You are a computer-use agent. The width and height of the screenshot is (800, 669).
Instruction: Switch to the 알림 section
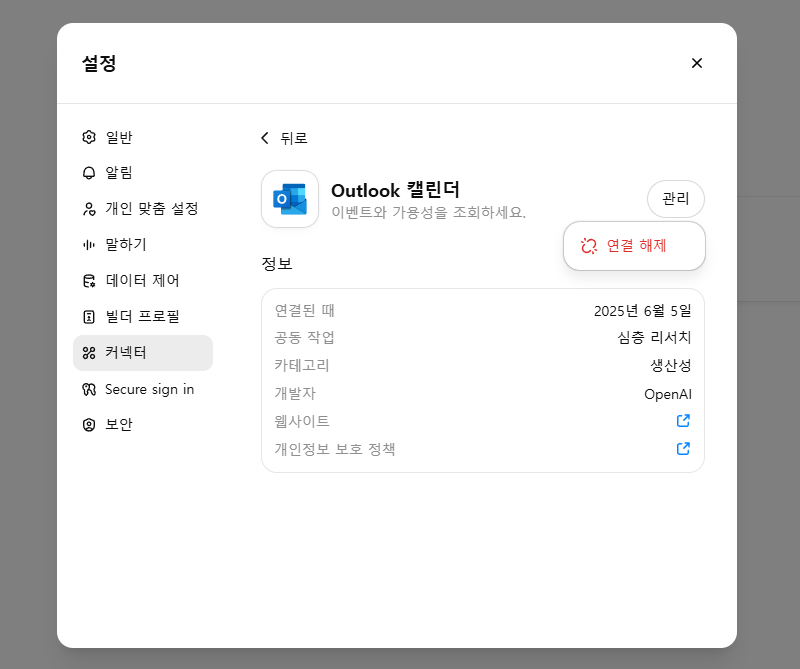(143, 173)
